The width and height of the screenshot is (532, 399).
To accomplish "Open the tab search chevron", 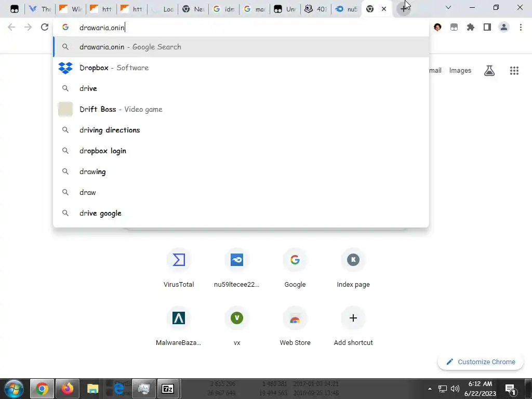I will click(448, 7).
